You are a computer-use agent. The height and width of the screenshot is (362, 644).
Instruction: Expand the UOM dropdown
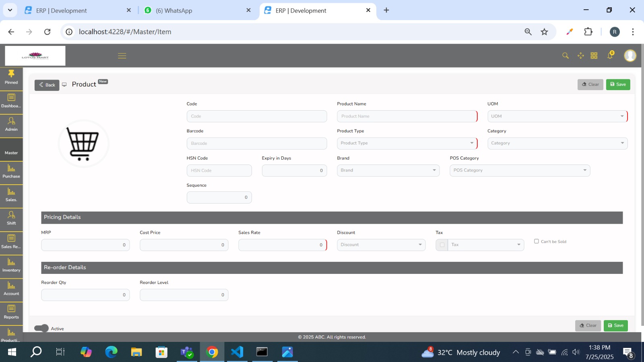[x=557, y=116]
